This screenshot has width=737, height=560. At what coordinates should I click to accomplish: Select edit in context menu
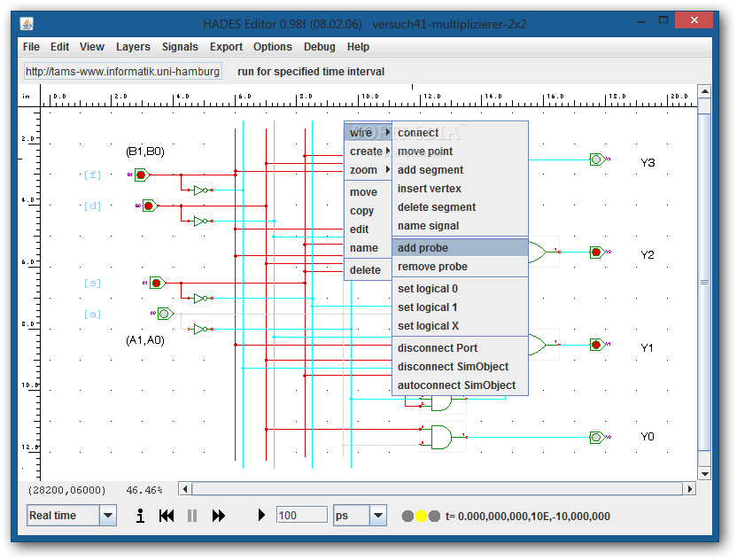coord(368,229)
